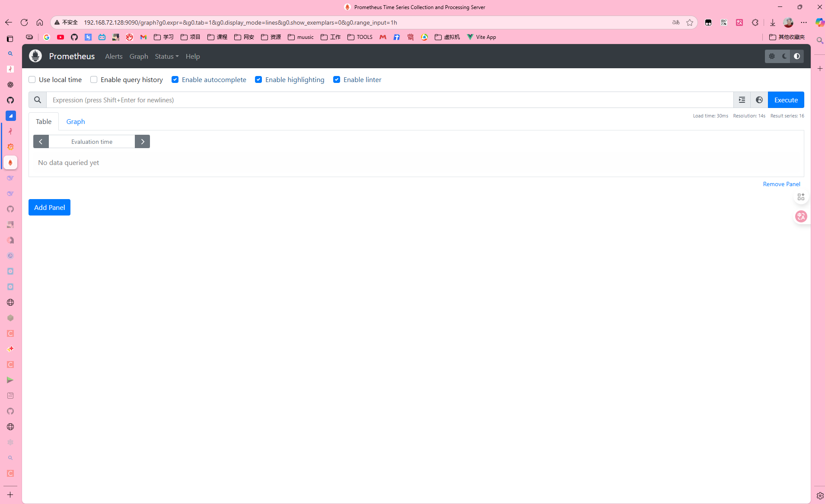Open new vertical tab plus button

(10, 495)
